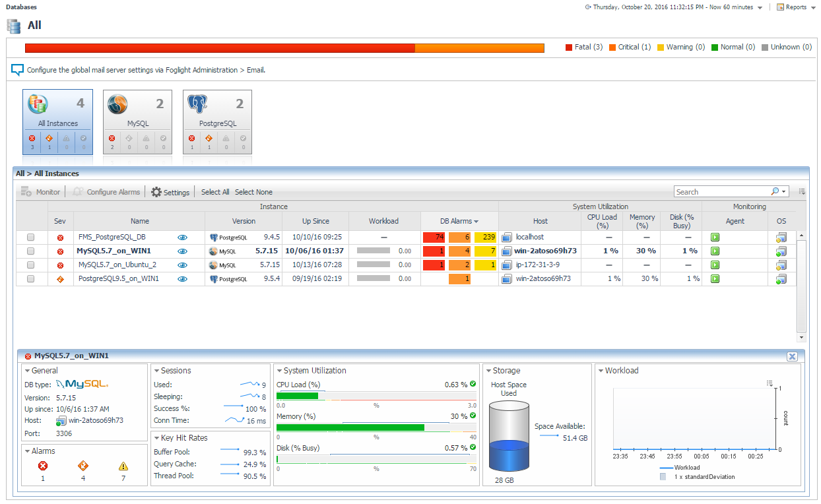The image size is (821, 504).
Task: Open time range dropdown arrow
Action: tap(760, 8)
